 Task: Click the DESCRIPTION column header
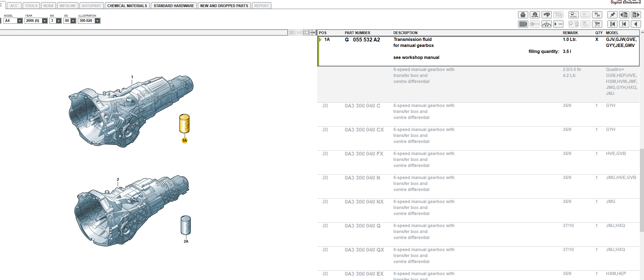(x=405, y=33)
